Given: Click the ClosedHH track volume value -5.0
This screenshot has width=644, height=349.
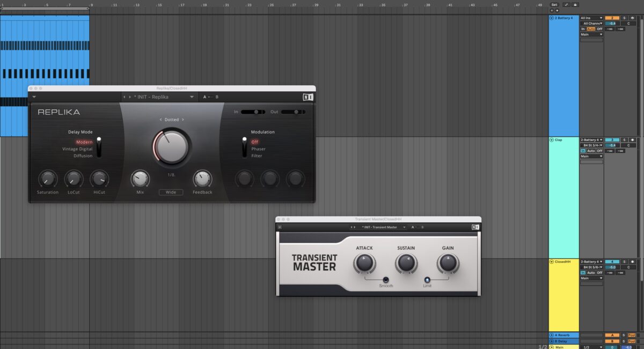Looking at the screenshot, I should 612,267.
